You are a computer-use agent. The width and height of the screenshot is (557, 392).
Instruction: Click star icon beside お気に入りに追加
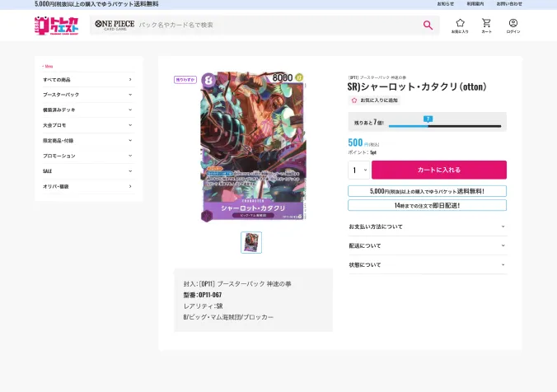tap(354, 100)
